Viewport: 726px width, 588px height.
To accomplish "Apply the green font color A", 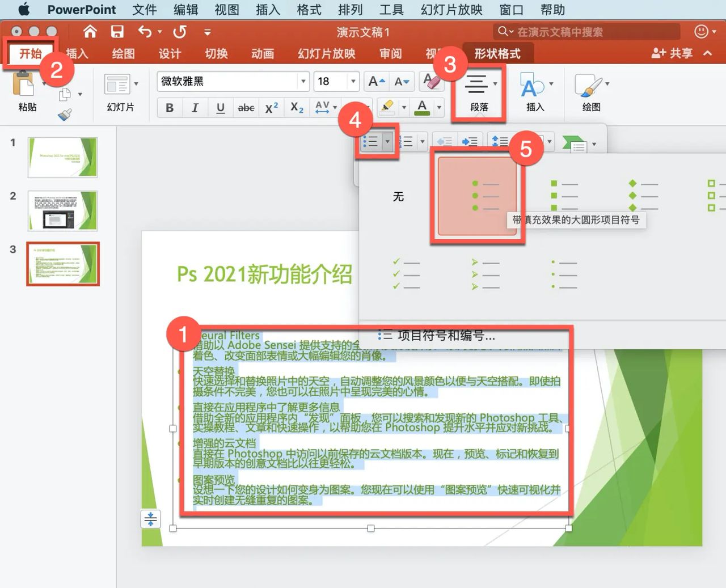I will click(x=422, y=107).
